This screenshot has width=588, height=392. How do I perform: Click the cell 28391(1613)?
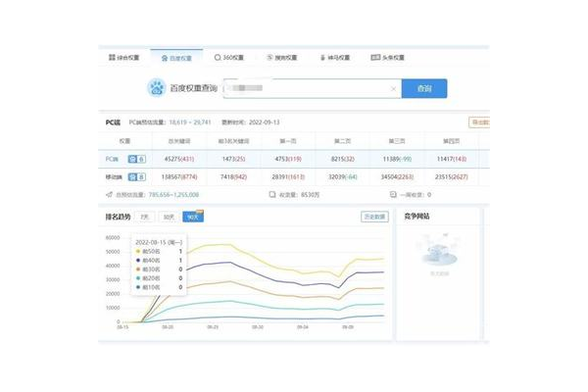tap(288, 176)
